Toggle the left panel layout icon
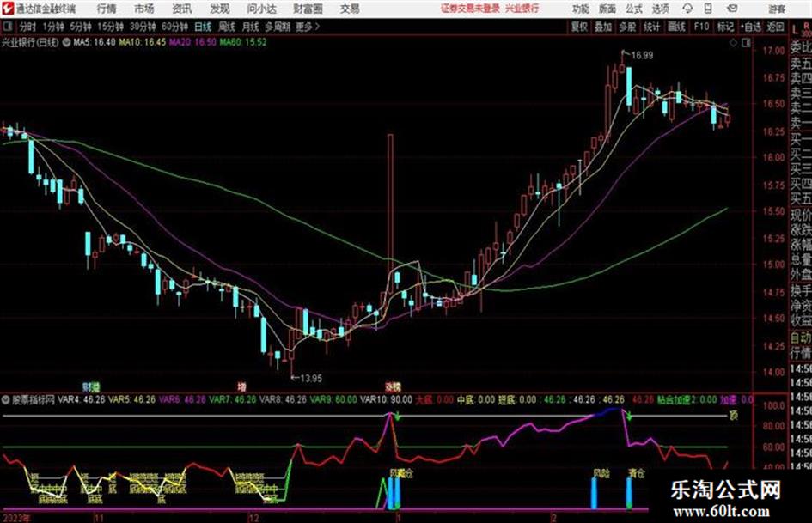 click(8, 27)
